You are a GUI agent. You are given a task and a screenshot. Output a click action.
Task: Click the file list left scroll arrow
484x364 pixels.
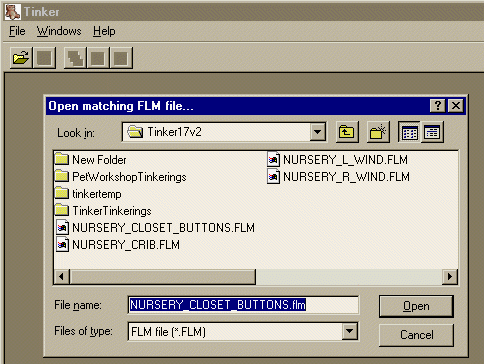62,276
